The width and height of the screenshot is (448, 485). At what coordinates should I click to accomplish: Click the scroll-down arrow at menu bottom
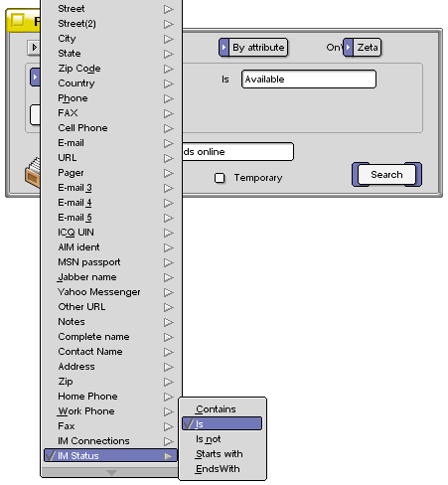click(111, 472)
